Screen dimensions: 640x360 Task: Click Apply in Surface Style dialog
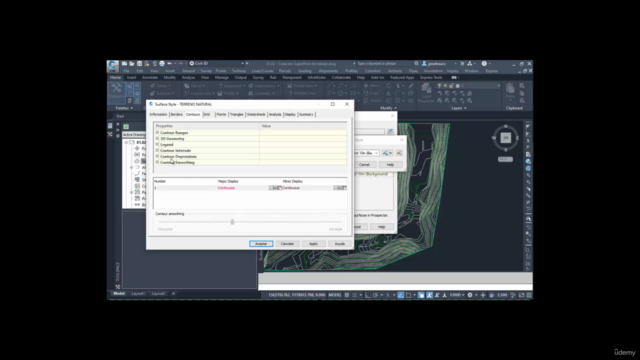pyautogui.click(x=313, y=244)
